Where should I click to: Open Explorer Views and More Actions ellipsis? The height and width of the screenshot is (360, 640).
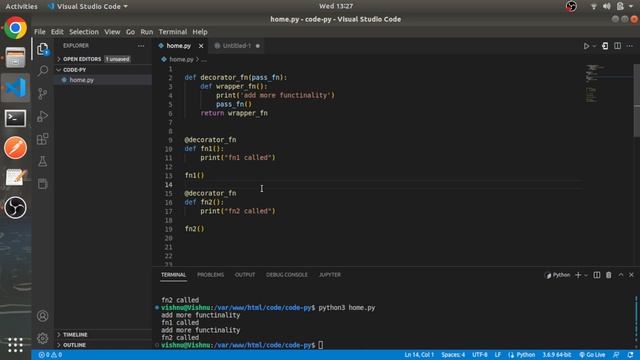point(141,46)
